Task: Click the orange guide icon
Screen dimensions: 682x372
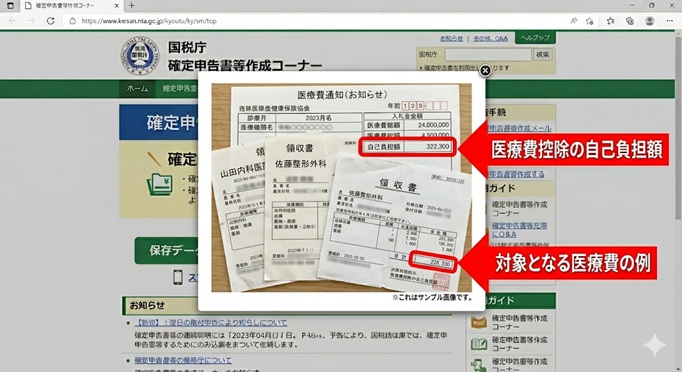Action: pyautogui.click(x=479, y=322)
